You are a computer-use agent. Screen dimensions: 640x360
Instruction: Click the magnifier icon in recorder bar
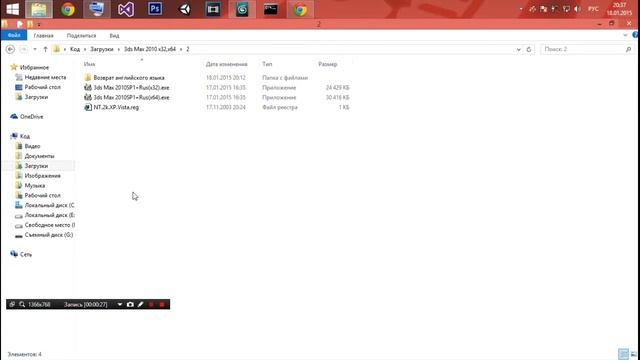point(22,304)
